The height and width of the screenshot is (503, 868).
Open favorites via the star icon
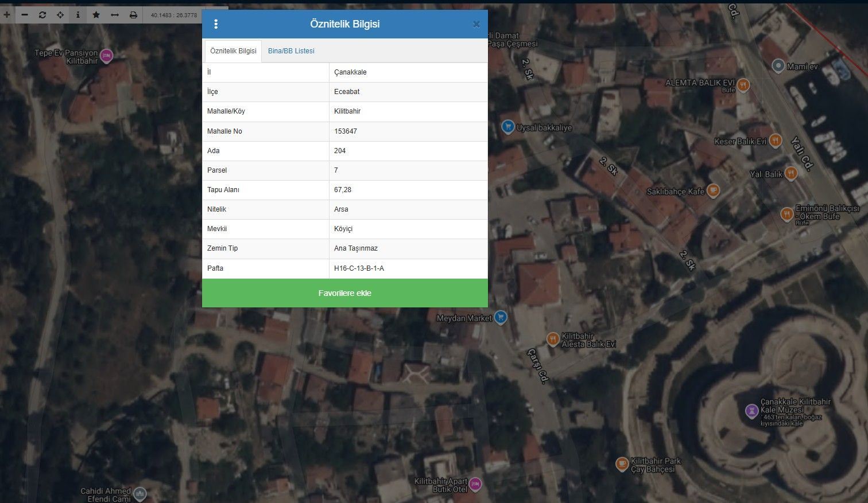(x=96, y=15)
